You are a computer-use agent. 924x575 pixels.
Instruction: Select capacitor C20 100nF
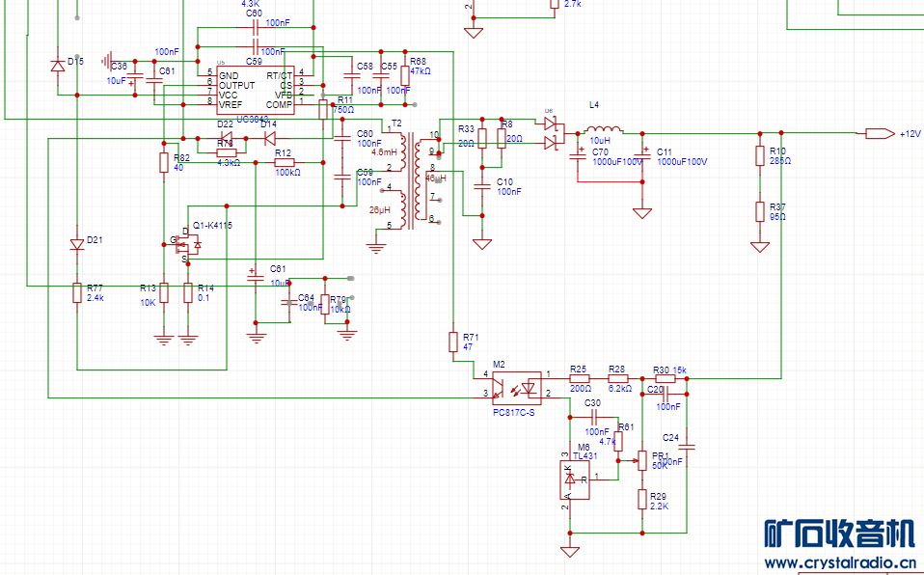(x=666, y=394)
